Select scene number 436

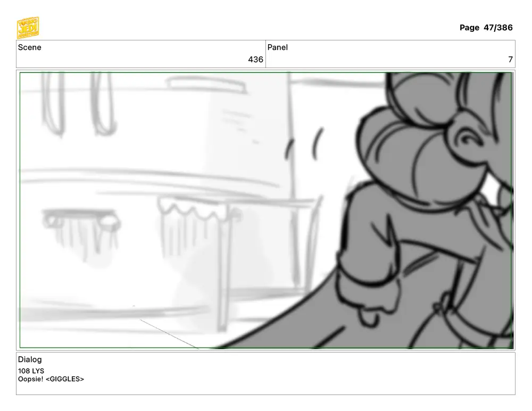pyautogui.click(x=255, y=60)
